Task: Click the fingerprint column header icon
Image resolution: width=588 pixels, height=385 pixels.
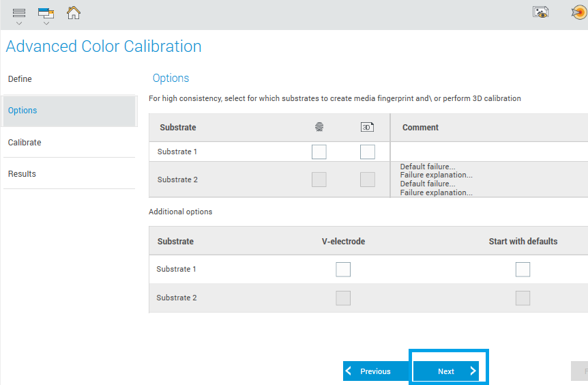Action: click(319, 127)
